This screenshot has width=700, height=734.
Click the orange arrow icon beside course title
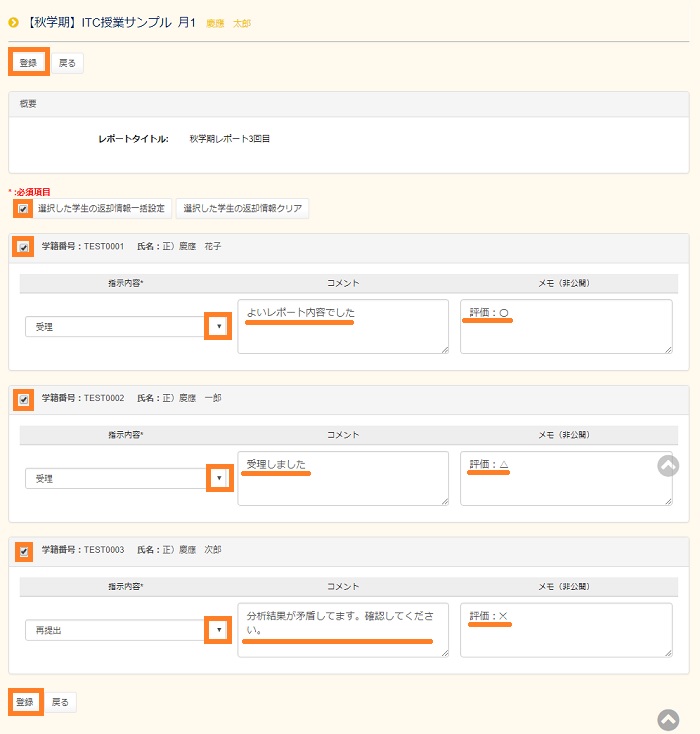[x=13, y=22]
